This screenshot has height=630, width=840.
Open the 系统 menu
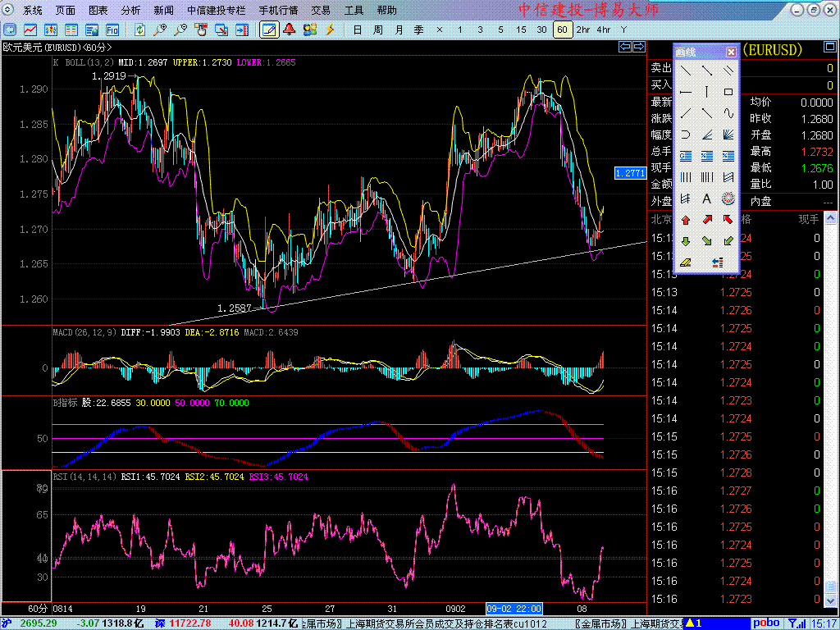[33, 11]
